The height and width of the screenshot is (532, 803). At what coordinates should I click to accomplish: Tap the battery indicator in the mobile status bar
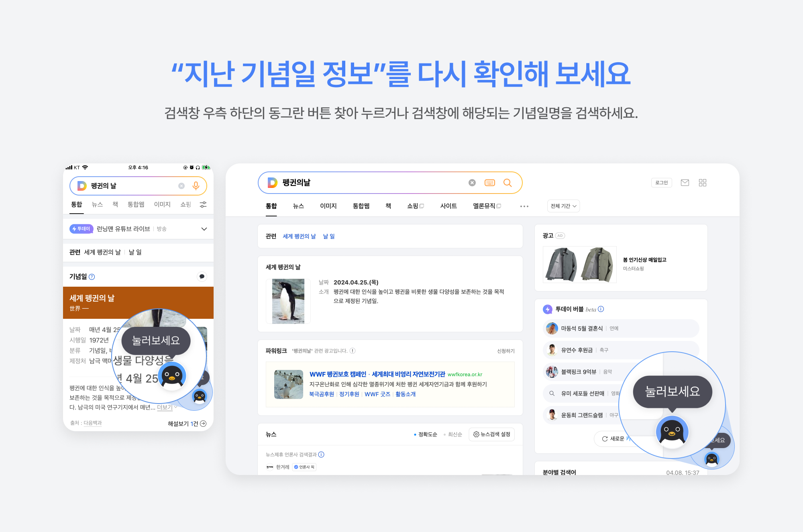tap(206, 167)
